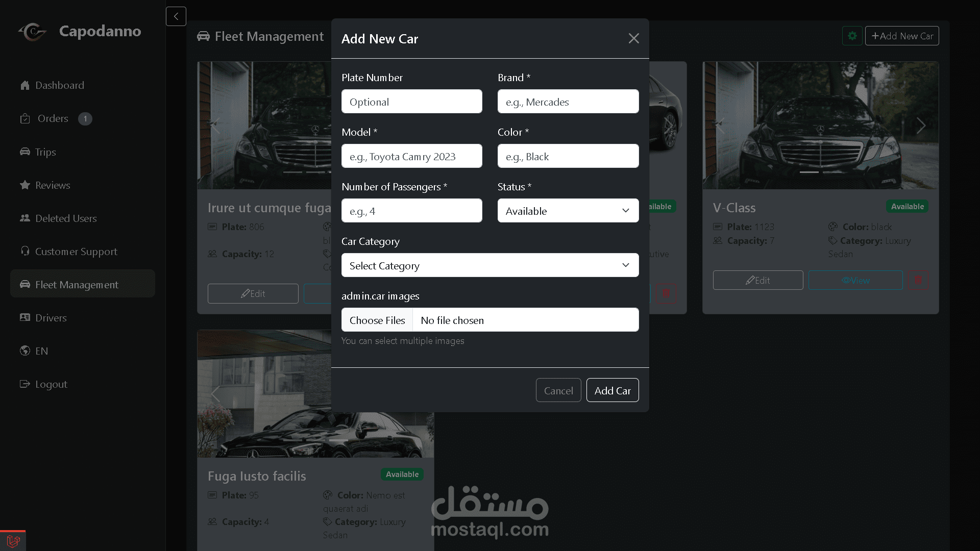Open the Status dropdown

point(568,211)
